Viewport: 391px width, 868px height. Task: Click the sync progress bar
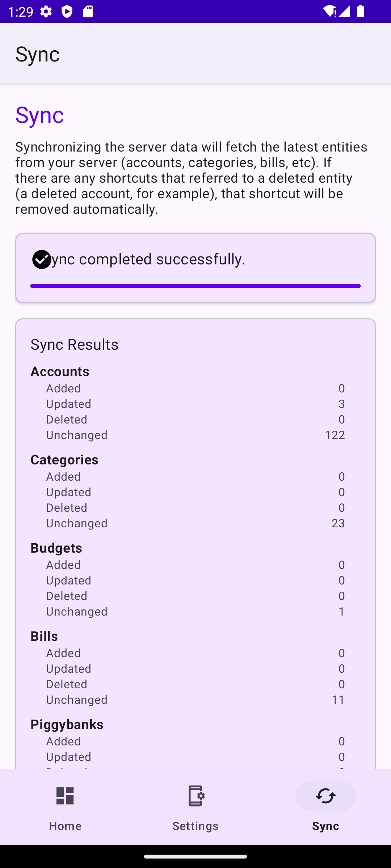pos(195,286)
